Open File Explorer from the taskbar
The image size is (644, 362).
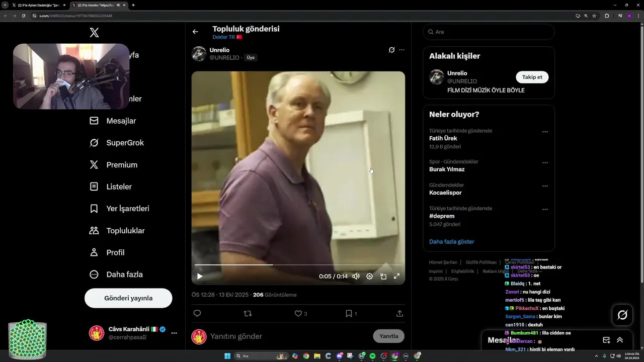[x=317, y=356]
